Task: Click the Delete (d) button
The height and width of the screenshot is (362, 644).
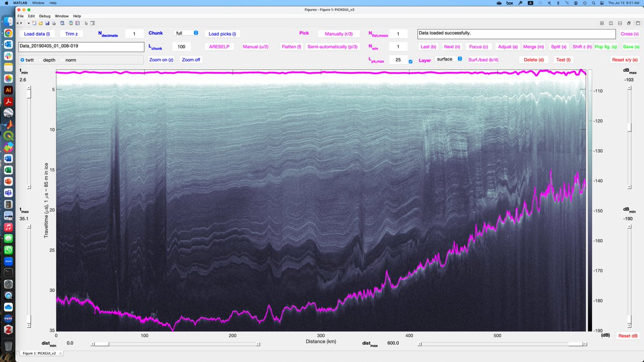Action: [x=533, y=60]
